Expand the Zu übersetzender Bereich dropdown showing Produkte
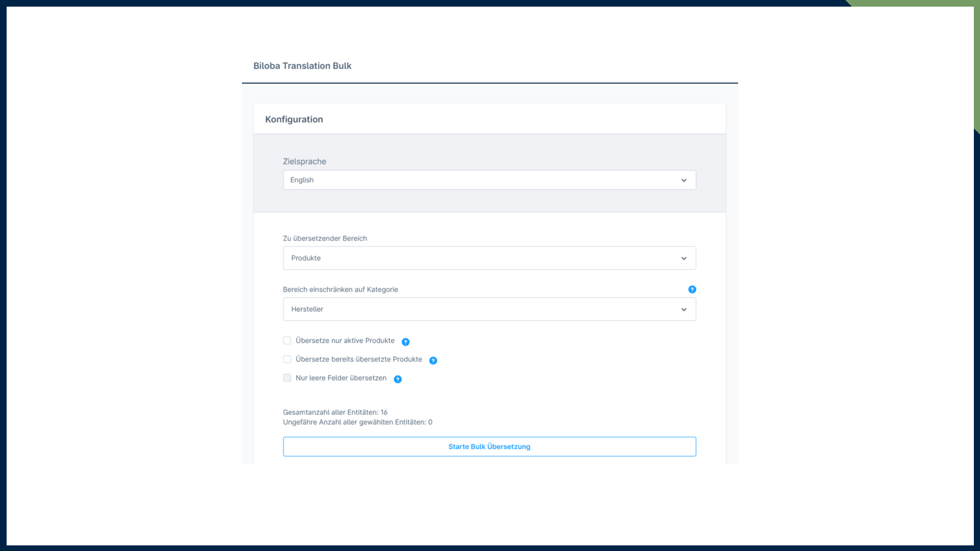Image resolution: width=980 pixels, height=551 pixels. [480, 258]
